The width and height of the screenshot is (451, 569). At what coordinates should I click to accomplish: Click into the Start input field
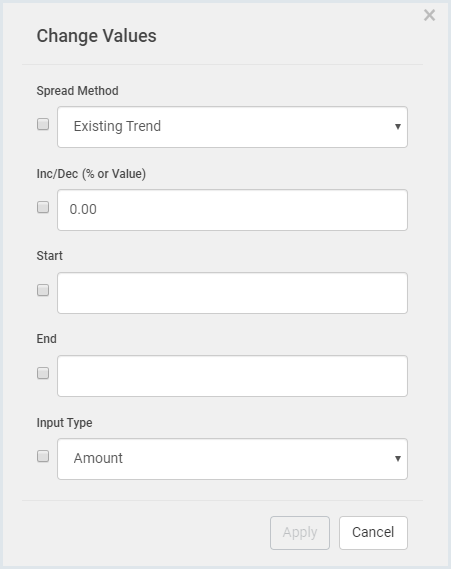tap(232, 293)
